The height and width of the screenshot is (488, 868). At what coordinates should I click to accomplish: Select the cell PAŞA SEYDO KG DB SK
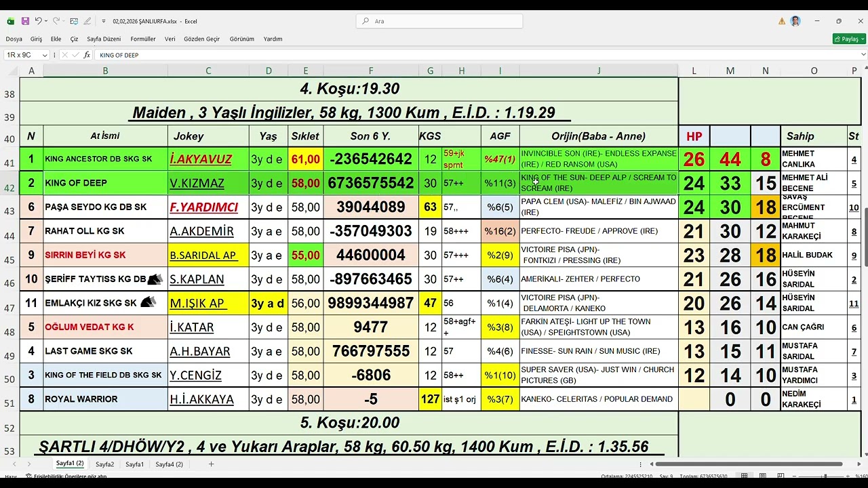(106, 207)
